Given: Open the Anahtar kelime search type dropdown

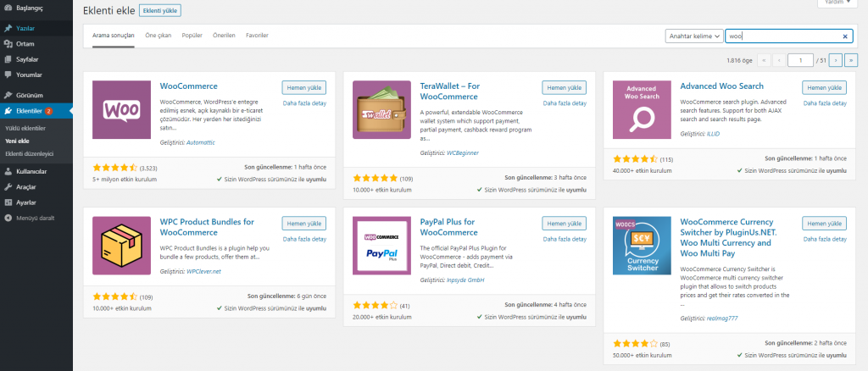Looking at the screenshot, I should coord(694,36).
